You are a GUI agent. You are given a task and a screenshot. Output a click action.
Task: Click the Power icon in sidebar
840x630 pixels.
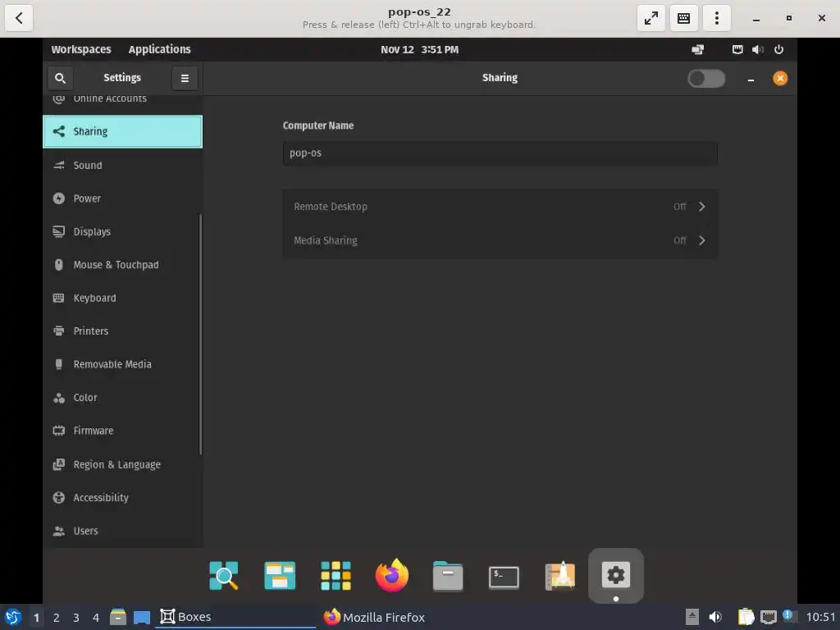coord(59,199)
